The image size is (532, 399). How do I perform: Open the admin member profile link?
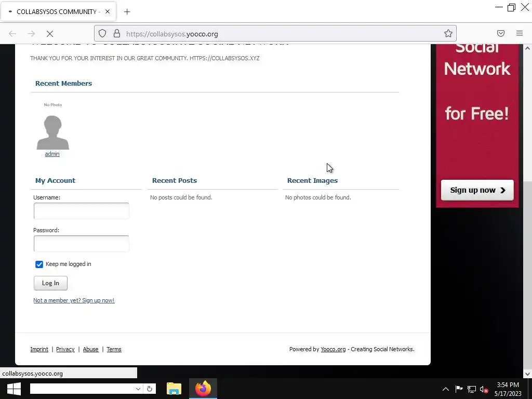pos(52,154)
